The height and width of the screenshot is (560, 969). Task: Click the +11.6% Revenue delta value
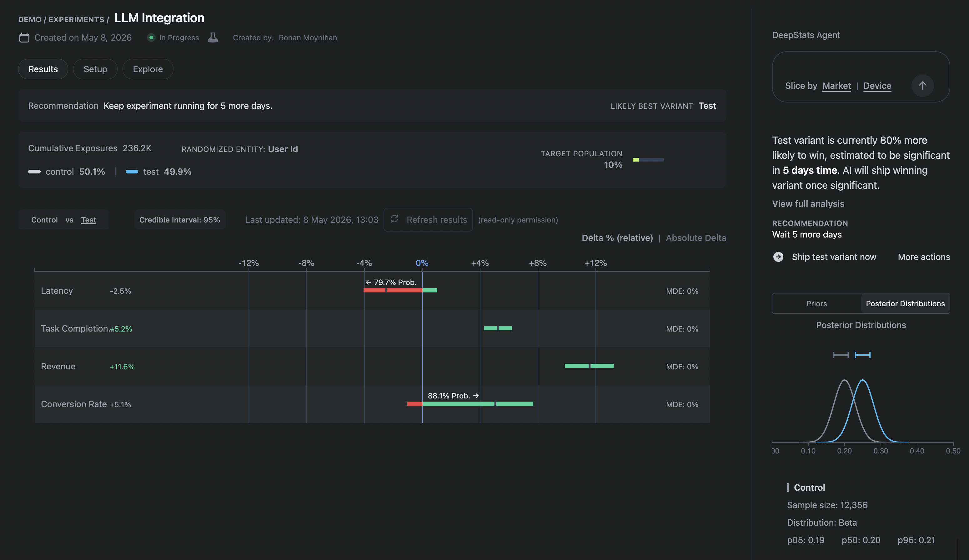122,367
